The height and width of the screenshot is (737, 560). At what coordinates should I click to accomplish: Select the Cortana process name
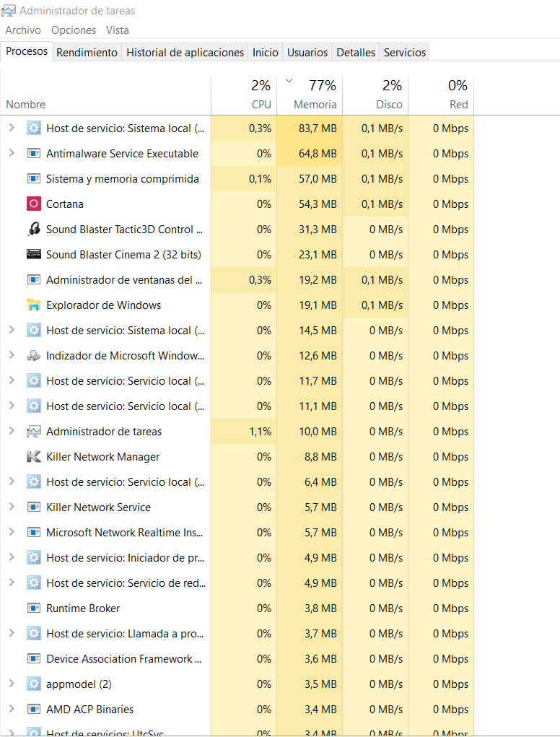point(65,204)
